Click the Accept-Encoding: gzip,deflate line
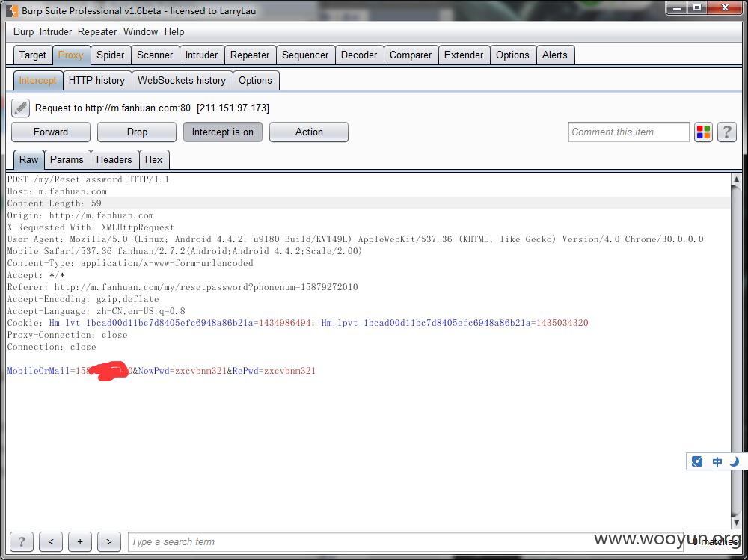This screenshot has height=560, width=748. point(83,299)
